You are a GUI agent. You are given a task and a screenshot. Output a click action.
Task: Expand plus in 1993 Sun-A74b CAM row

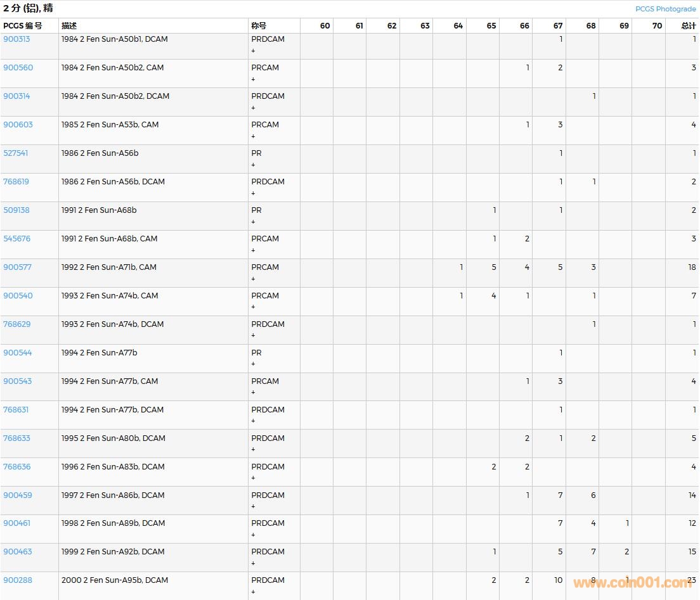(x=254, y=307)
